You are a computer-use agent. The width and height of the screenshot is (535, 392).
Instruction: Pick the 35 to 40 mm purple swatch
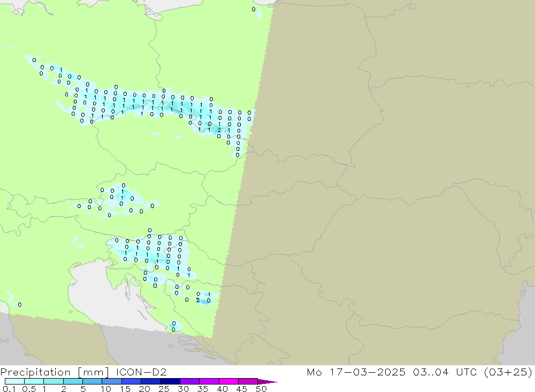click(x=209, y=381)
